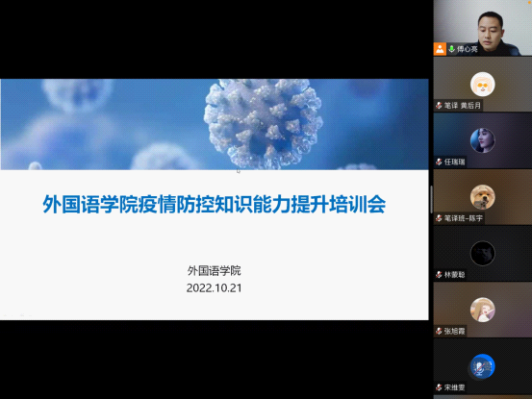Select the cartoon girl avatar of 张旭霞
Image resolution: width=532 pixels, height=399 pixels.
coord(483,310)
